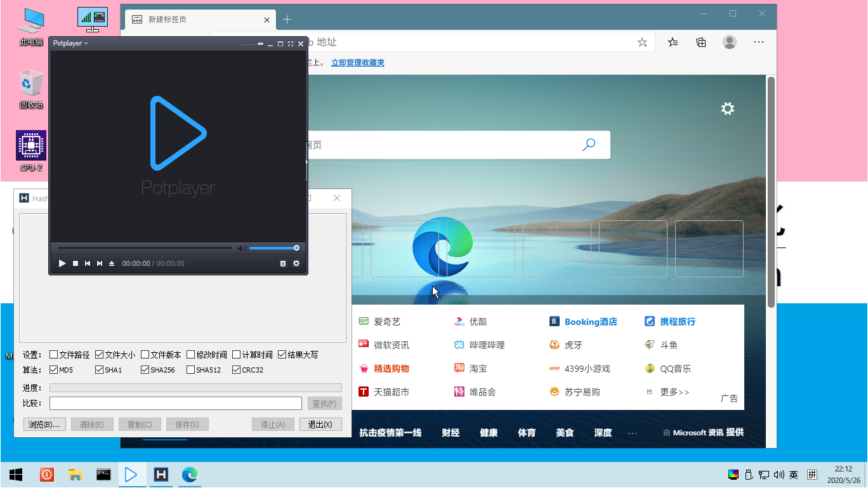This screenshot has width=868, height=488.
Task: Uncheck the MD5 algorithm
Action: click(54, 370)
